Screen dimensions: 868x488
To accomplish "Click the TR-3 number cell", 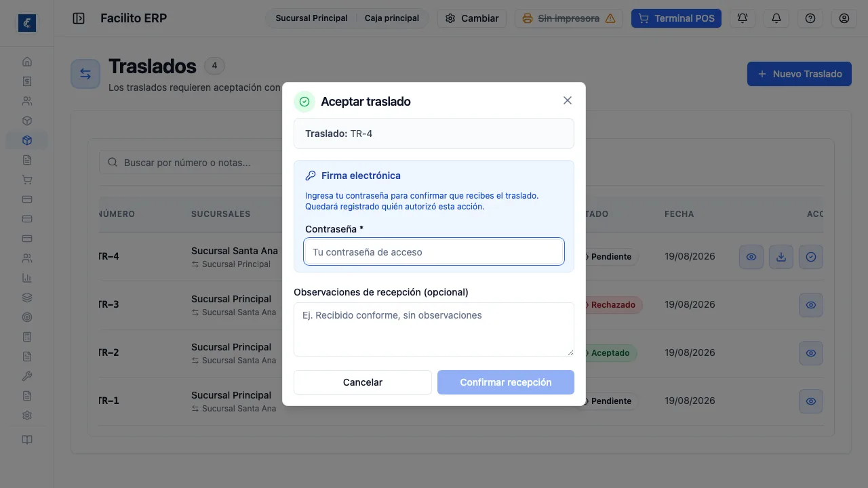I will coord(108,305).
